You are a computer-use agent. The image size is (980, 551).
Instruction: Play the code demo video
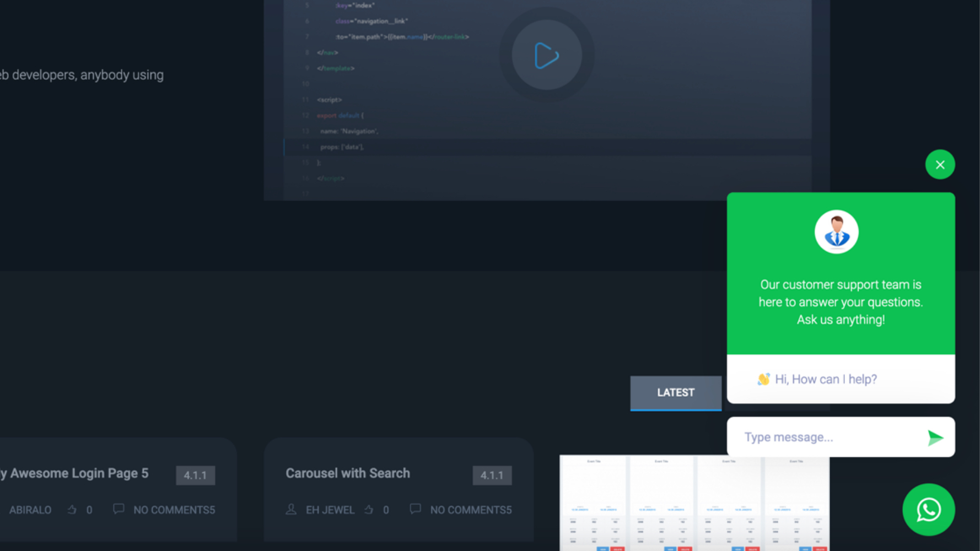(546, 55)
